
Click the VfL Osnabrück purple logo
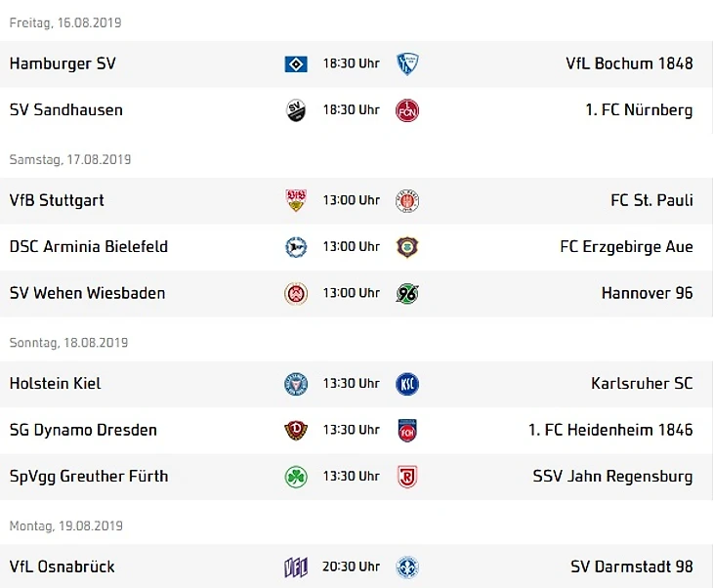pos(296,567)
